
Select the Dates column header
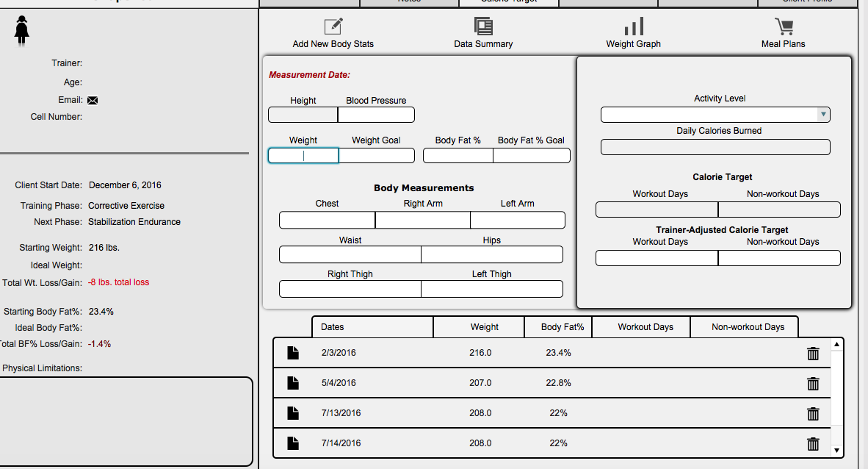coord(372,327)
